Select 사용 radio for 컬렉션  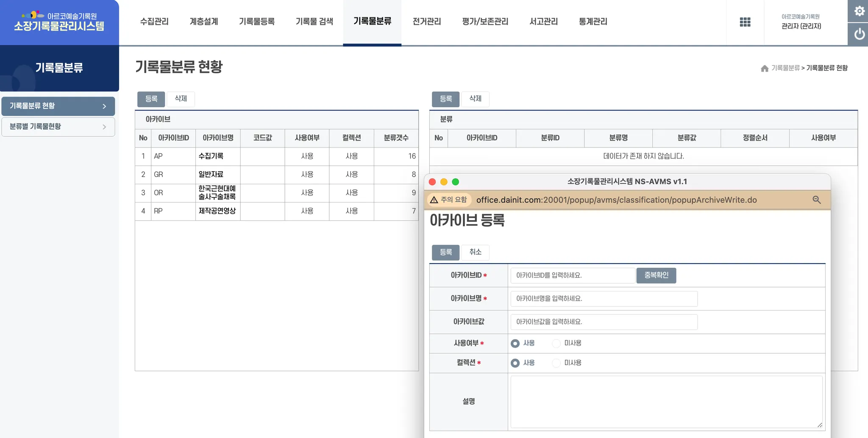515,363
